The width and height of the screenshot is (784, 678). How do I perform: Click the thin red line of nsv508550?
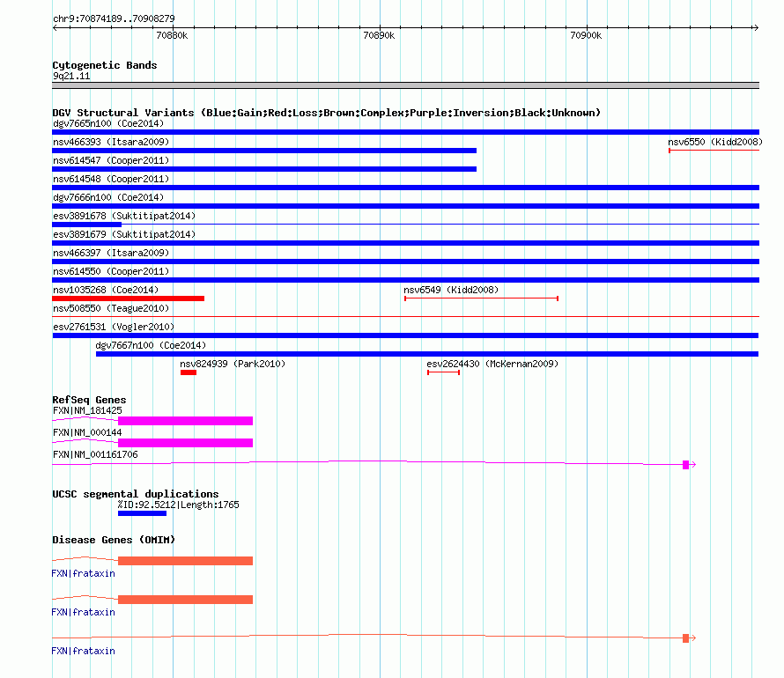[405, 316]
